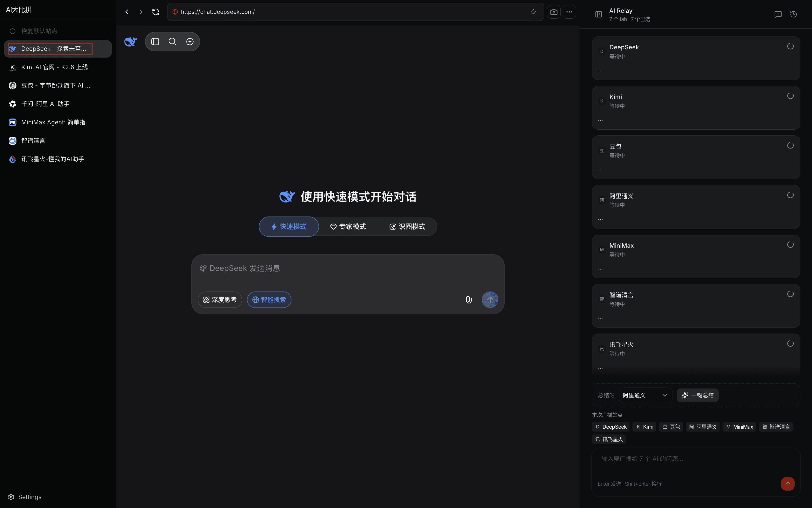
Task: Toggle 讯飞星火 broadcast site chip
Action: [x=609, y=440]
